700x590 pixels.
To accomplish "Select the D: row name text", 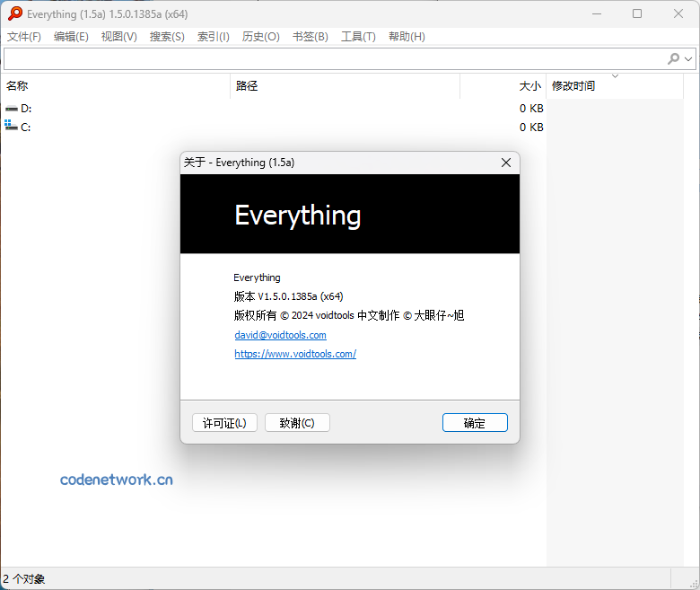I will [x=26, y=109].
